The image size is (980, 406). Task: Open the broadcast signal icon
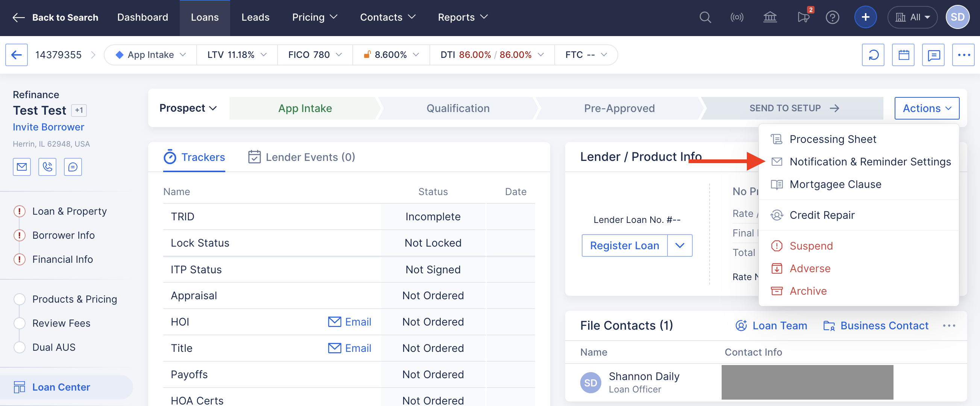[737, 18]
